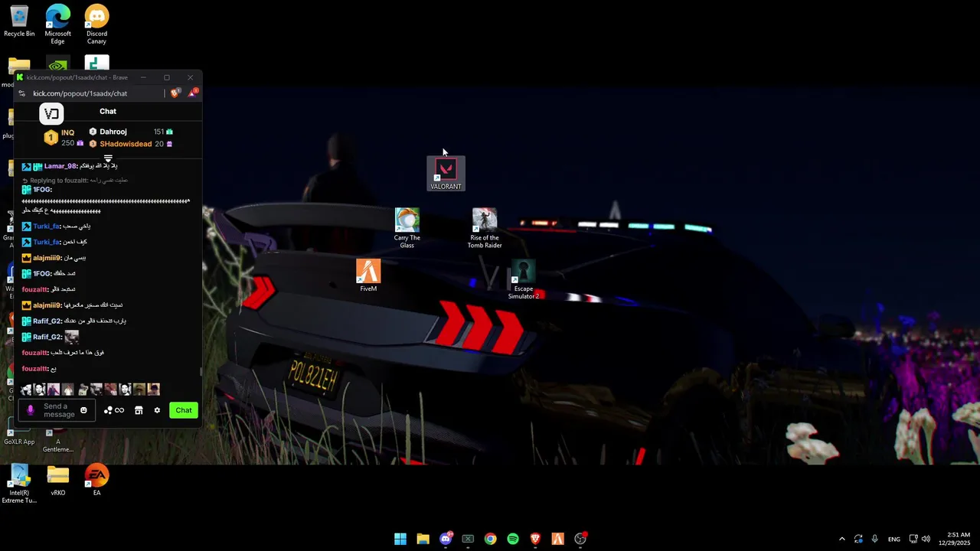Click the kick.com popout chat address bar
This screenshot has width=980, height=551.
click(x=80, y=93)
